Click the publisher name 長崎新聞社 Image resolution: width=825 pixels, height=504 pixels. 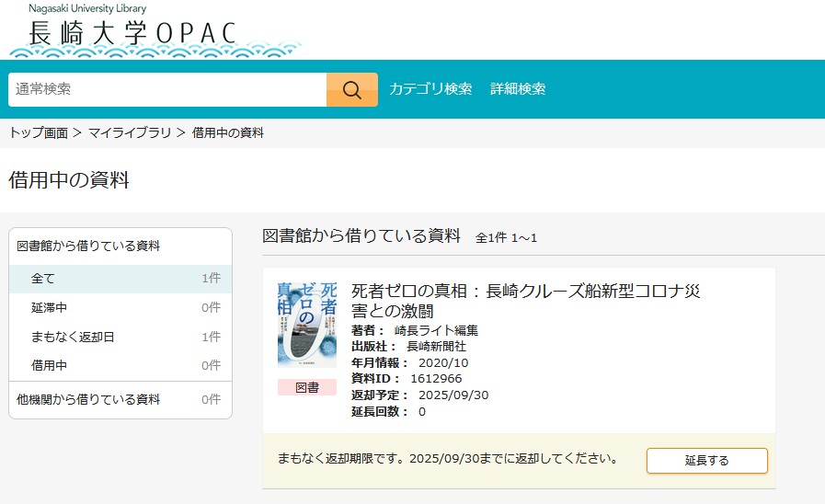click(x=436, y=347)
